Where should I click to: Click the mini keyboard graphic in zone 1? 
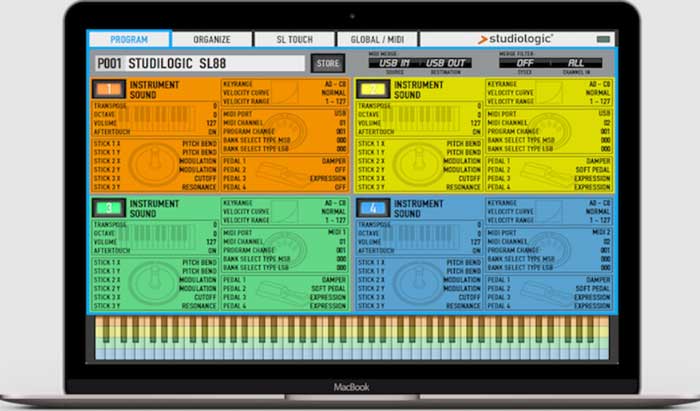156,118
